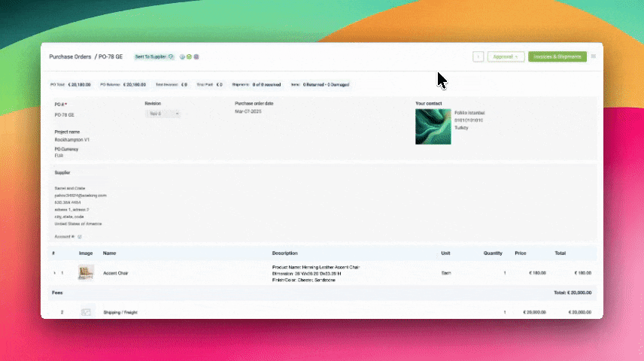Click the contact name Folklo Istanbul
This screenshot has height=361, width=644.
[x=469, y=113]
